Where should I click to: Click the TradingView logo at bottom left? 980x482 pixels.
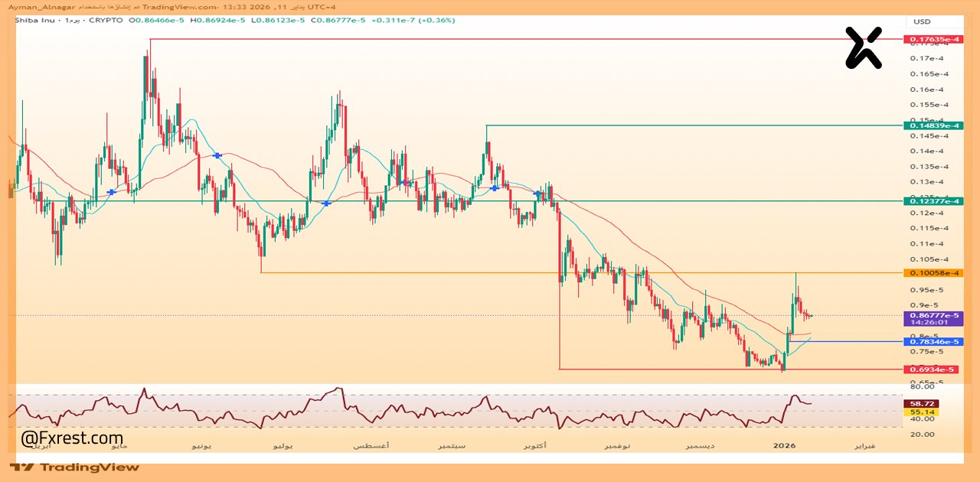[75, 467]
